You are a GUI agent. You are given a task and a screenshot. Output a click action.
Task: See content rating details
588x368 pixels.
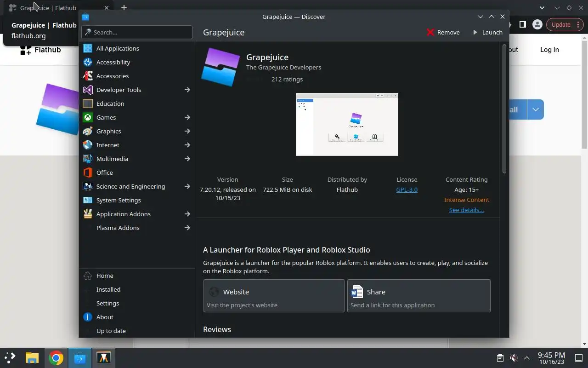466,210
